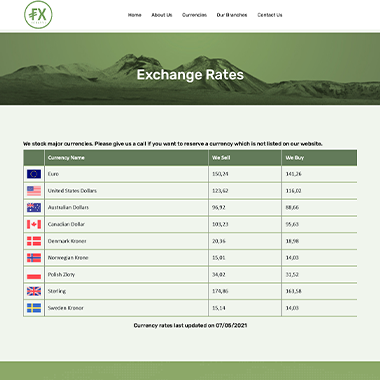Click the Sweden flag icon

point(34,308)
